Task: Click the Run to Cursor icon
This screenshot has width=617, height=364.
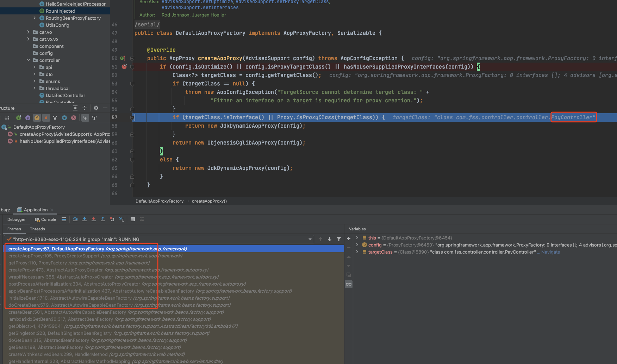Action: 121,219
